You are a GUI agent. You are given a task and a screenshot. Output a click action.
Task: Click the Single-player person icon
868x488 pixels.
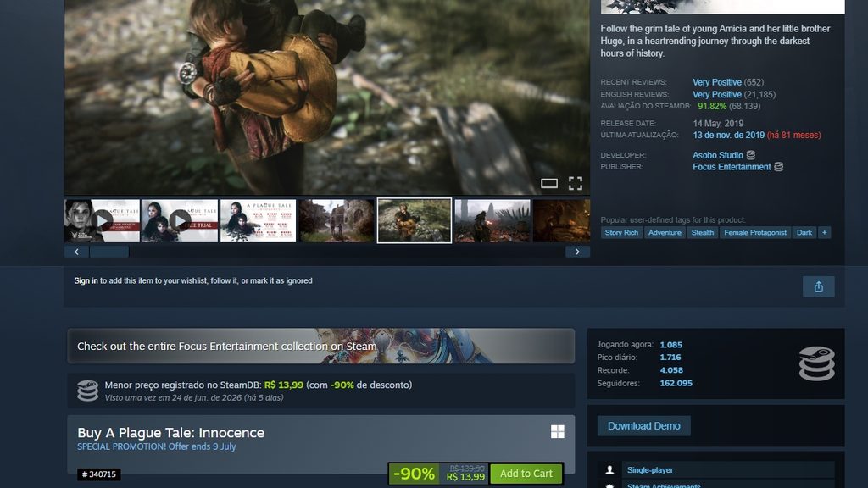609,469
